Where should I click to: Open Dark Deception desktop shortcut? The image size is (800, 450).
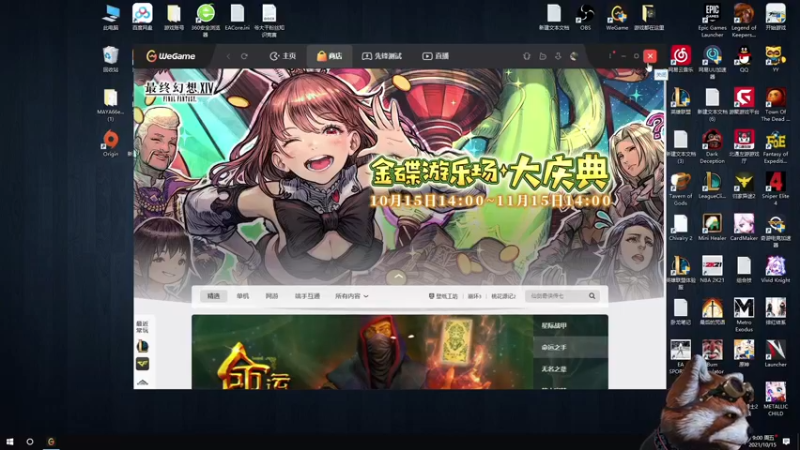712,147
